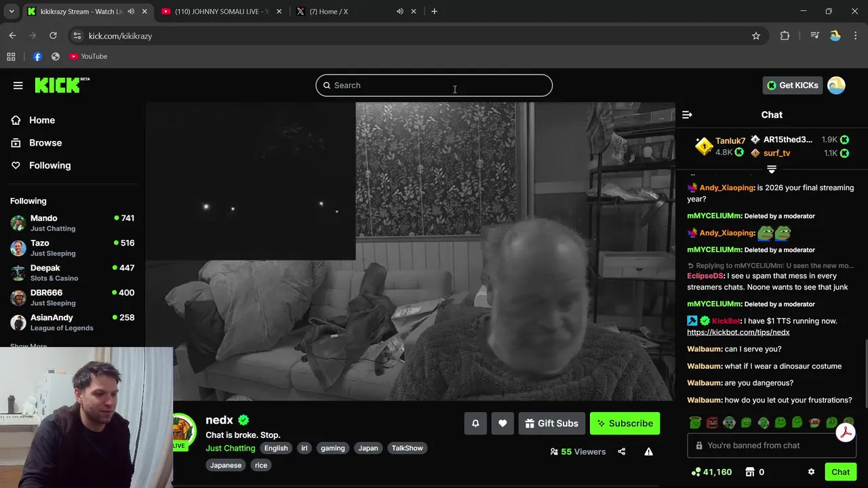Select the English tag
The height and width of the screenshot is (488, 868).
point(276,448)
